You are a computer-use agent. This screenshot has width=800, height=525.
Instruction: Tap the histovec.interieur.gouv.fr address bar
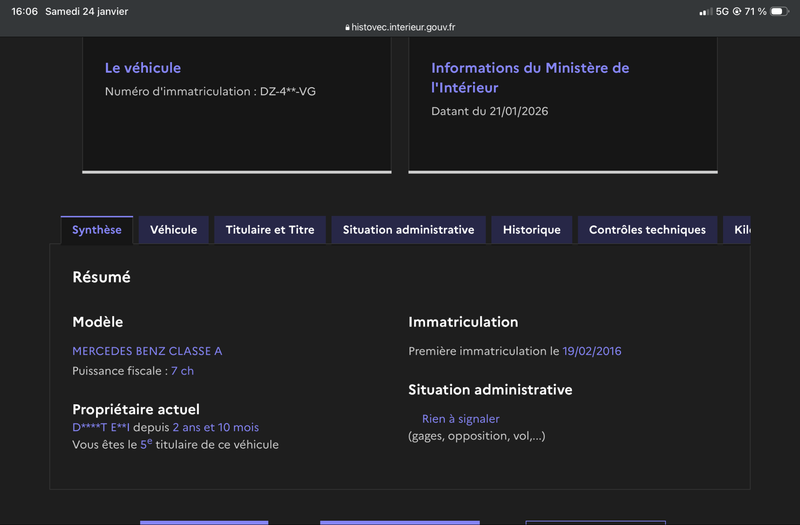click(x=404, y=28)
